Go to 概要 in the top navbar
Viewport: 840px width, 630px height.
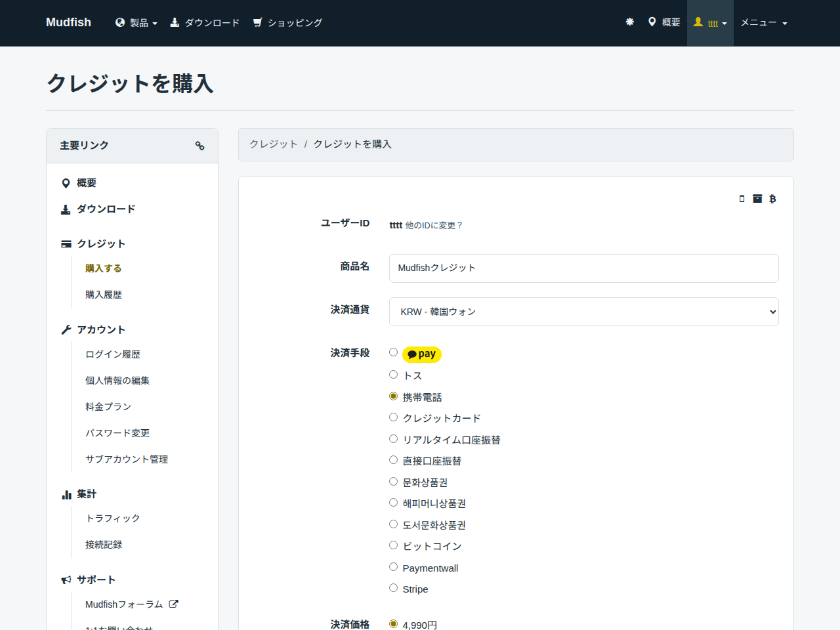tap(664, 23)
